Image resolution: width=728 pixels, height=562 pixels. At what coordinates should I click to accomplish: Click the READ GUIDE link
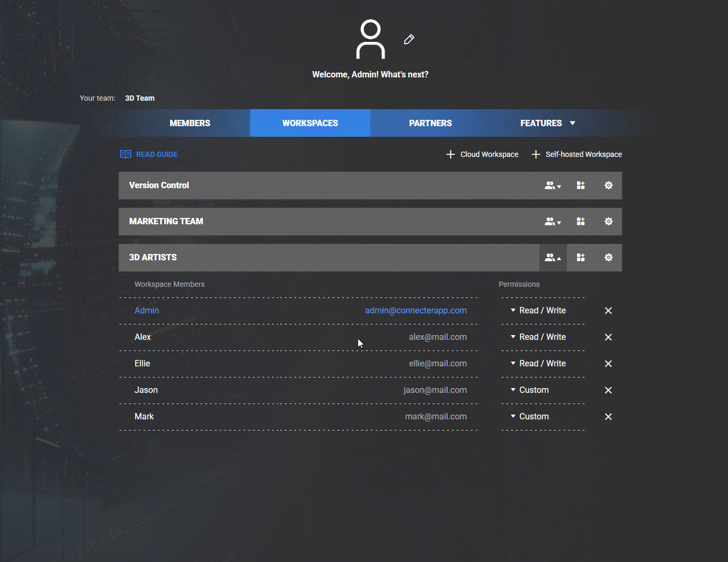(157, 154)
